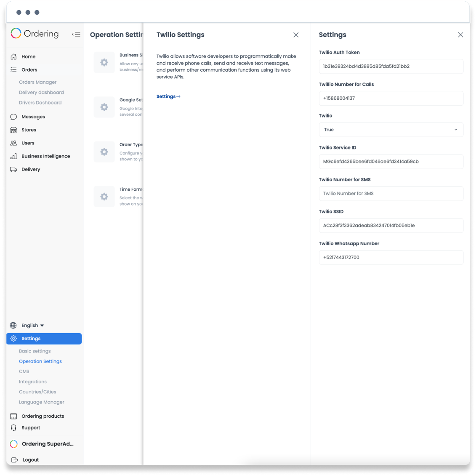
Task: Click the Messages speech bubble icon
Action: [x=13, y=117]
